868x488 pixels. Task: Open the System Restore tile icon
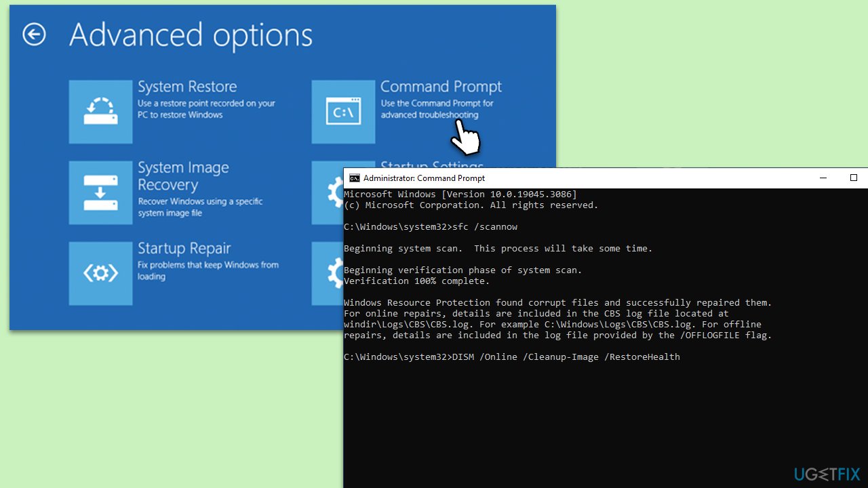tap(100, 112)
